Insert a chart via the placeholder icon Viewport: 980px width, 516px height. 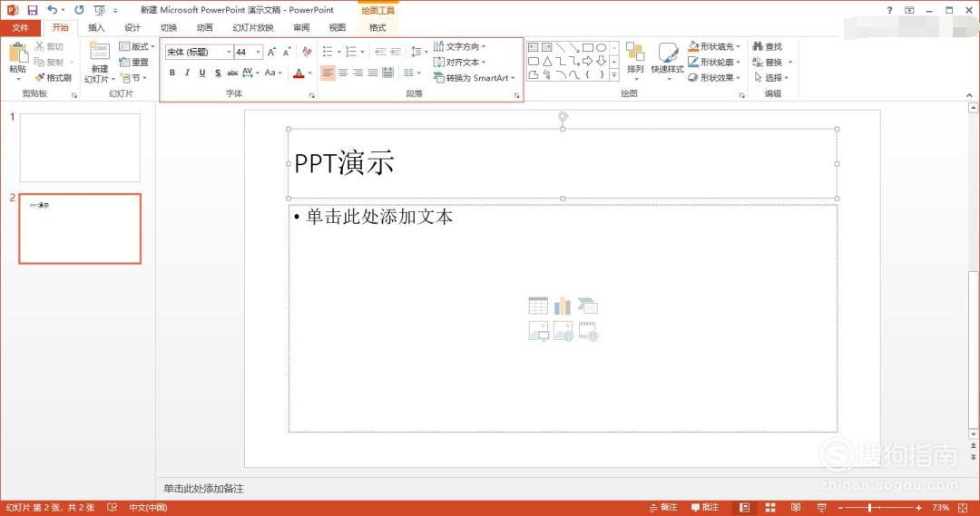pos(563,307)
